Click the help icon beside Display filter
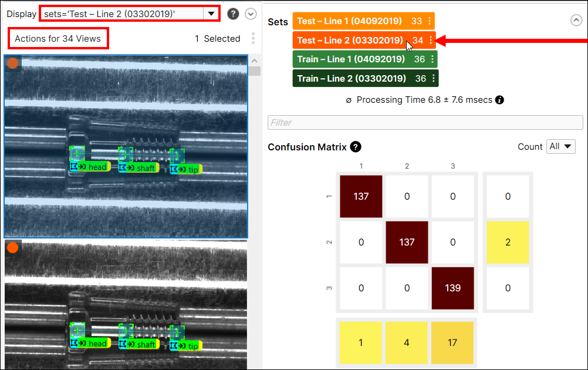 tap(233, 14)
